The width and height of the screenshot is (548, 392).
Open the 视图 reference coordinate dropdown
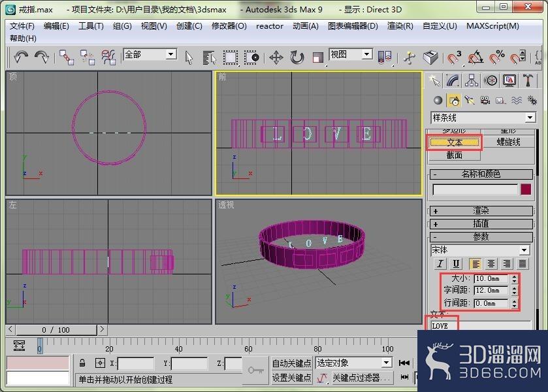pos(351,54)
